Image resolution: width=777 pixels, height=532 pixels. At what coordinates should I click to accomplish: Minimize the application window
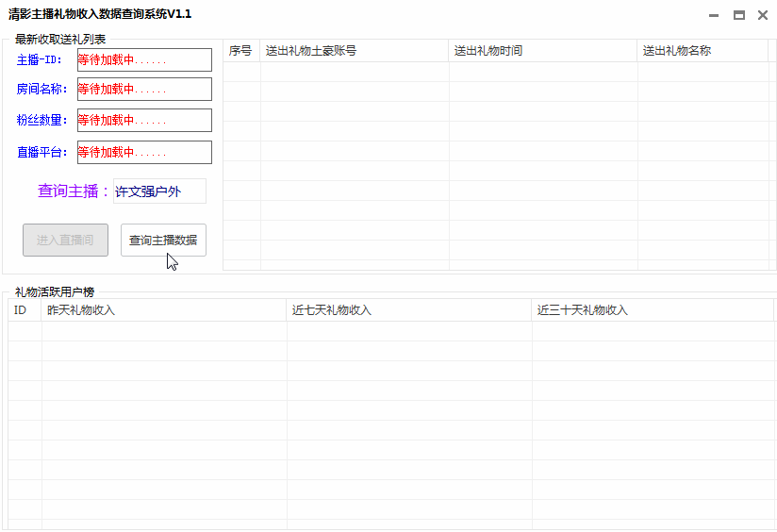click(x=714, y=15)
